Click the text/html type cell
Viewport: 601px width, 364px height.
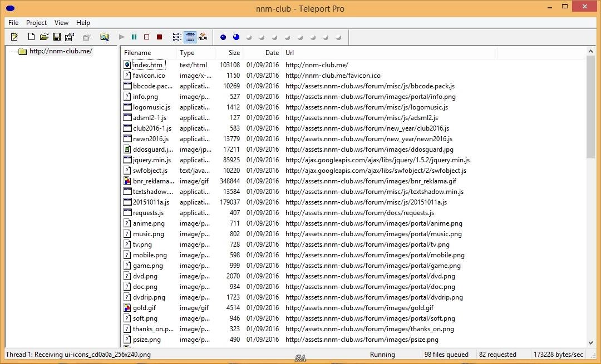tap(193, 65)
